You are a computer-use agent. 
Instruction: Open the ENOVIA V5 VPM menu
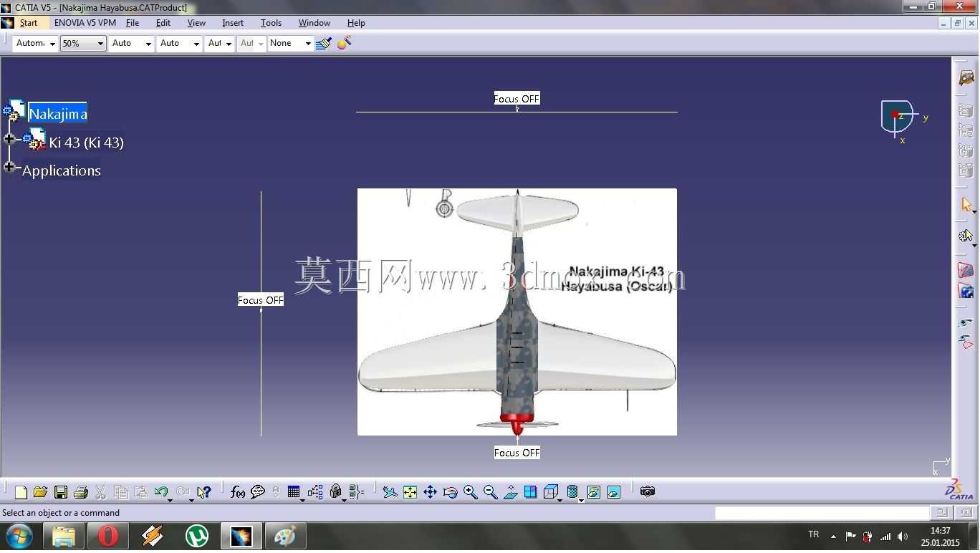click(x=85, y=23)
